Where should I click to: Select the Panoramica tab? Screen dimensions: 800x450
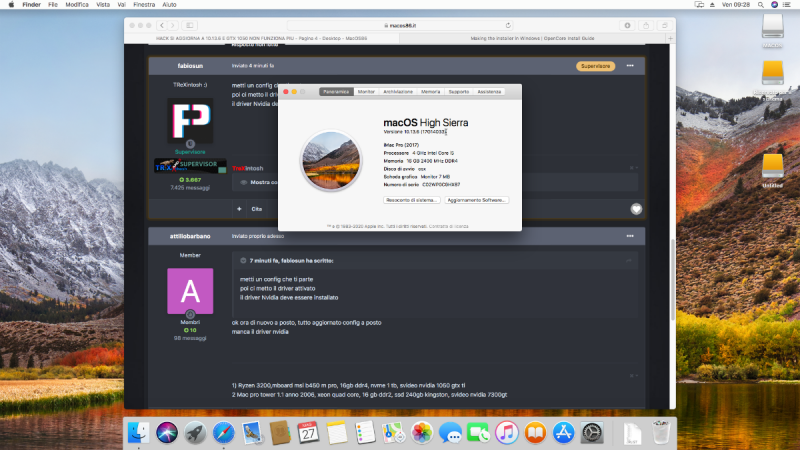[336, 92]
